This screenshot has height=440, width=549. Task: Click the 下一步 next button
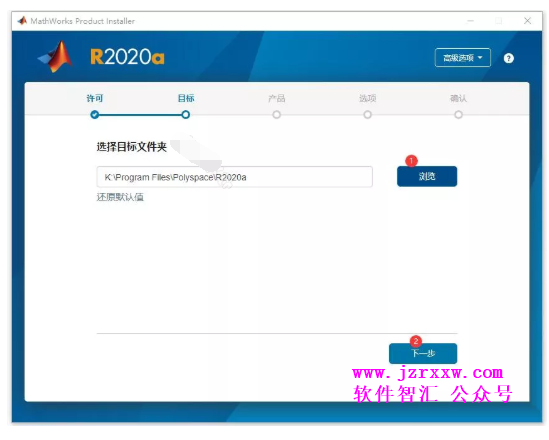pyautogui.click(x=423, y=354)
